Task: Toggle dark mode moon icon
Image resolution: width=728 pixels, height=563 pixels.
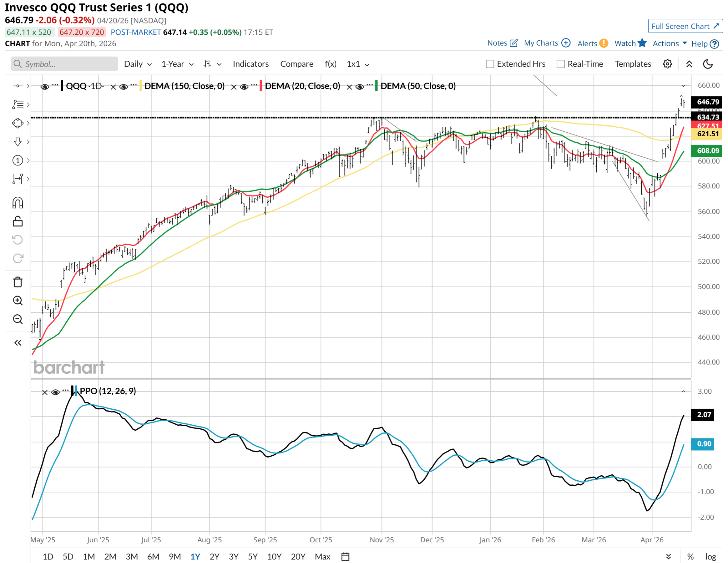Action: (708, 64)
